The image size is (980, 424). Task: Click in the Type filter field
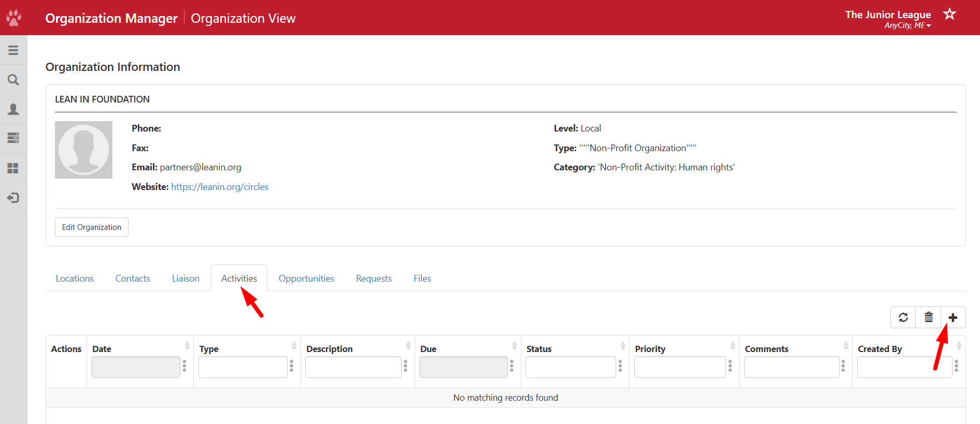243,367
